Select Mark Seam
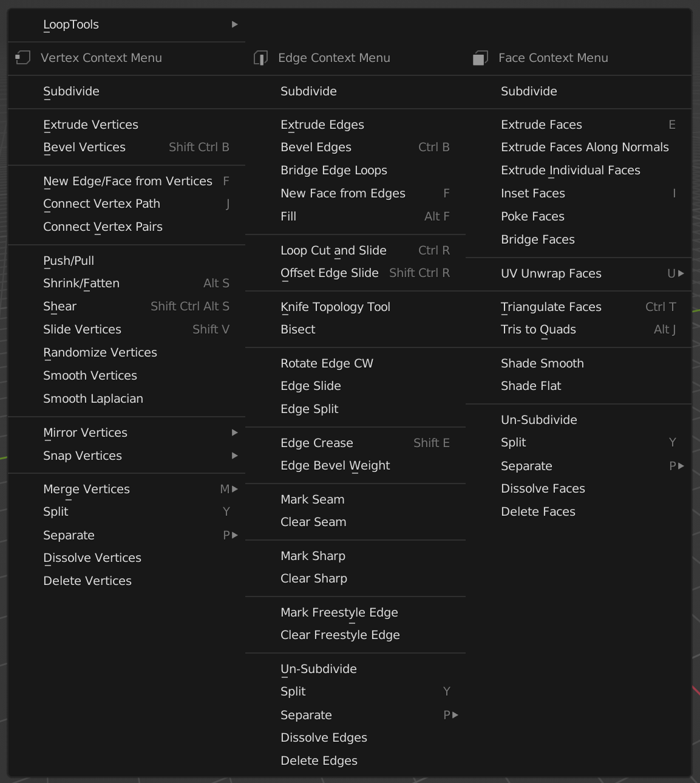 [x=312, y=499]
